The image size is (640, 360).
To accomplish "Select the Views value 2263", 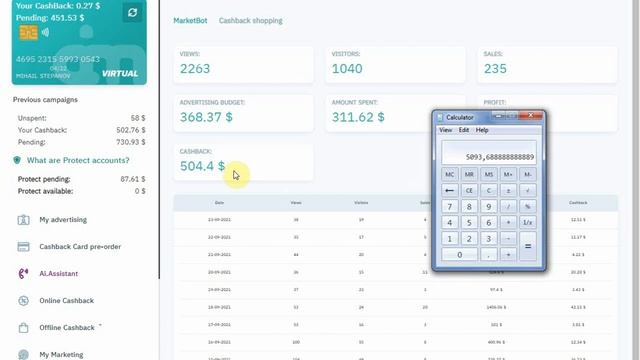I will tap(195, 69).
